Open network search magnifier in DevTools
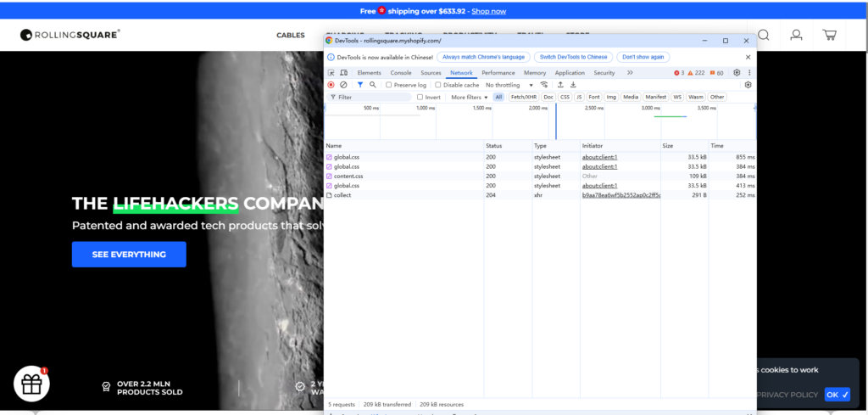 tap(373, 85)
